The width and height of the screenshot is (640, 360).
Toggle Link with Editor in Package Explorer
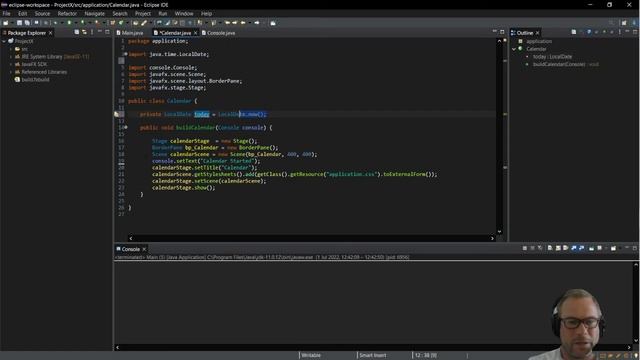click(x=84, y=32)
